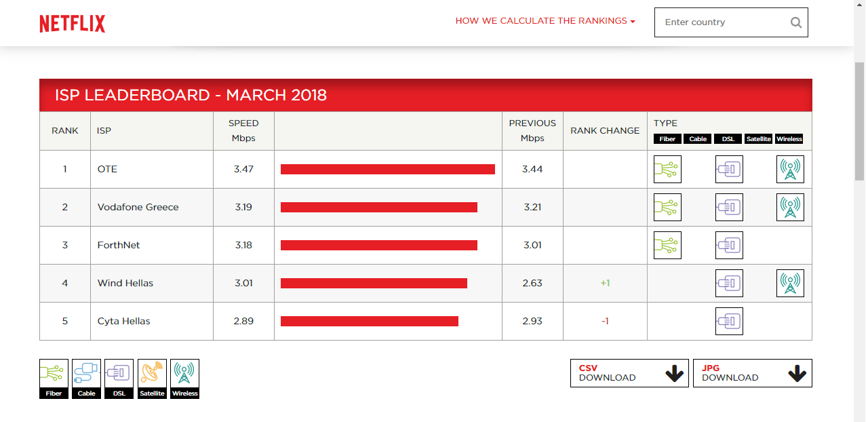Click Wireless icon in Vodafone Greece row
The width and height of the screenshot is (868, 422).
point(790,207)
